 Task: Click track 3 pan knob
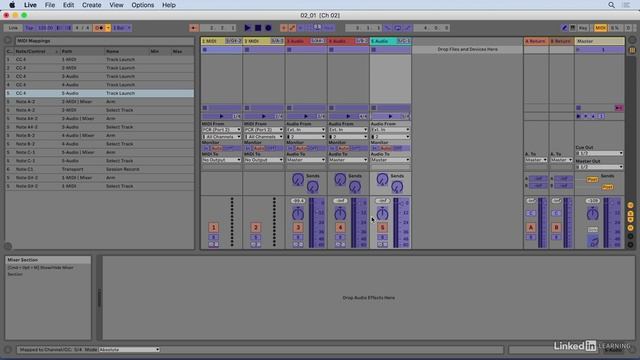tap(298, 213)
